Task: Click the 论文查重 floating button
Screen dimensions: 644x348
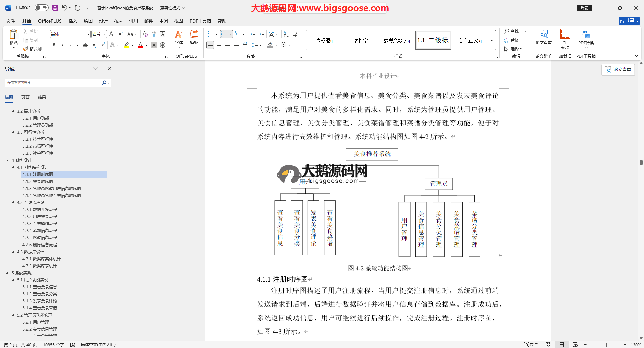Action: point(618,69)
